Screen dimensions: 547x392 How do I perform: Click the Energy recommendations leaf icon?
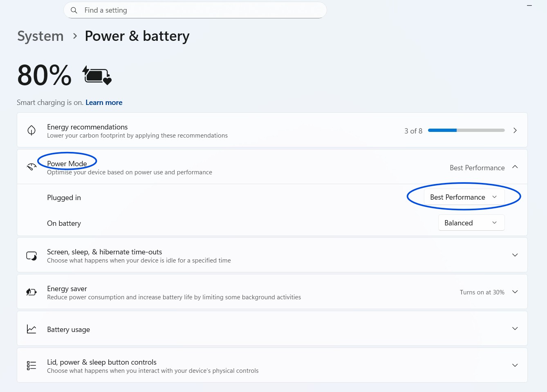tap(31, 130)
